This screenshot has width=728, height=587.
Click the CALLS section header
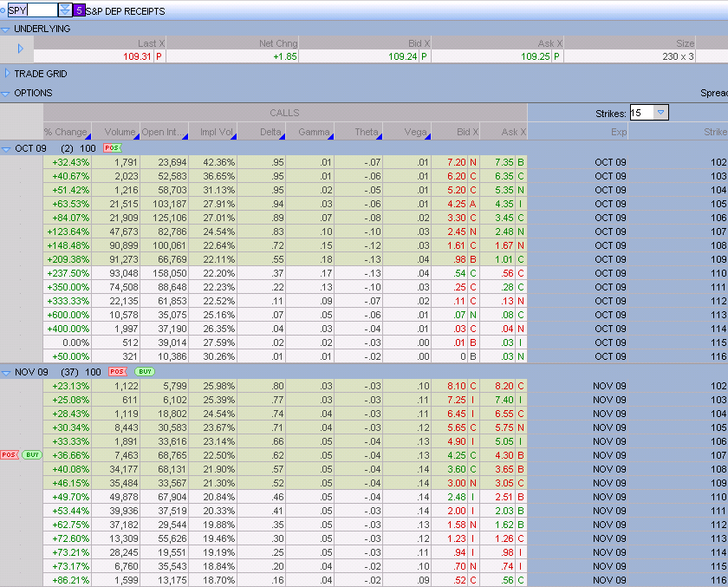285,113
